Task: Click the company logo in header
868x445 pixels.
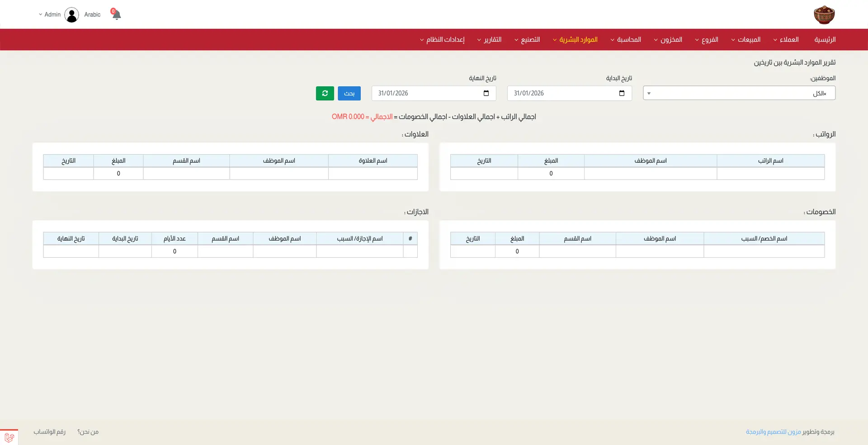Action: coord(824,14)
